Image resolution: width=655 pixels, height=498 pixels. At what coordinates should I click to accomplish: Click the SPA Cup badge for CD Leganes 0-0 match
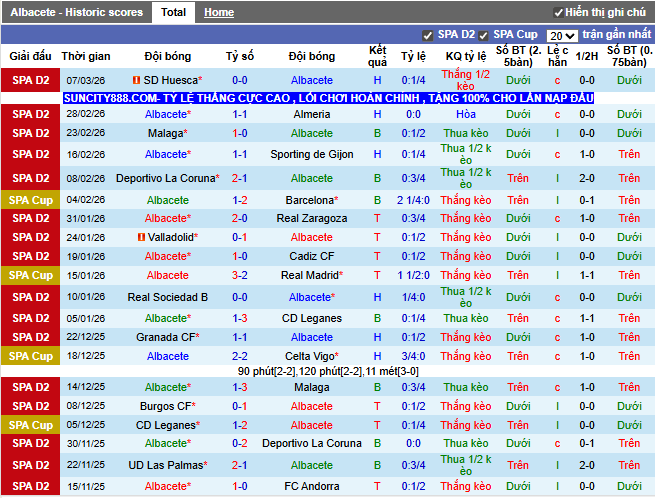click(x=29, y=425)
